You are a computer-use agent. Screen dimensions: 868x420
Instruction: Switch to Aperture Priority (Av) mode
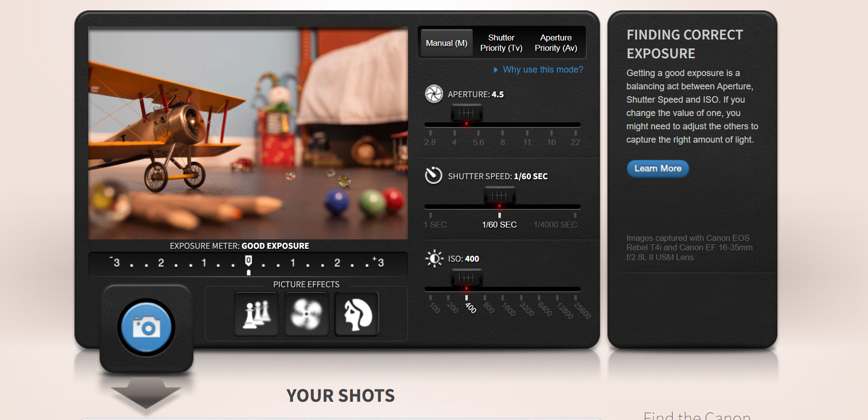[556, 43]
